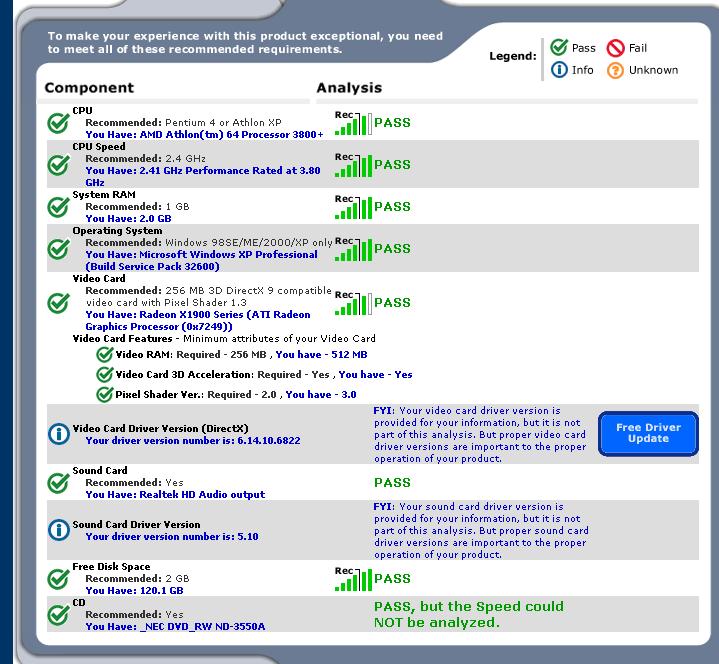Click the Video Card pass checkmark icon
This screenshot has width=719, height=664.
coord(59,303)
